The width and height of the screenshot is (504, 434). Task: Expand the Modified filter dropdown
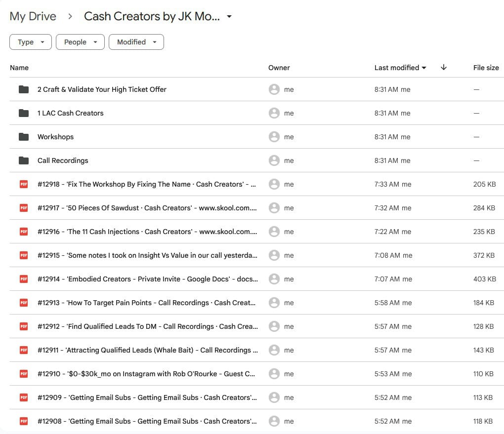136,42
